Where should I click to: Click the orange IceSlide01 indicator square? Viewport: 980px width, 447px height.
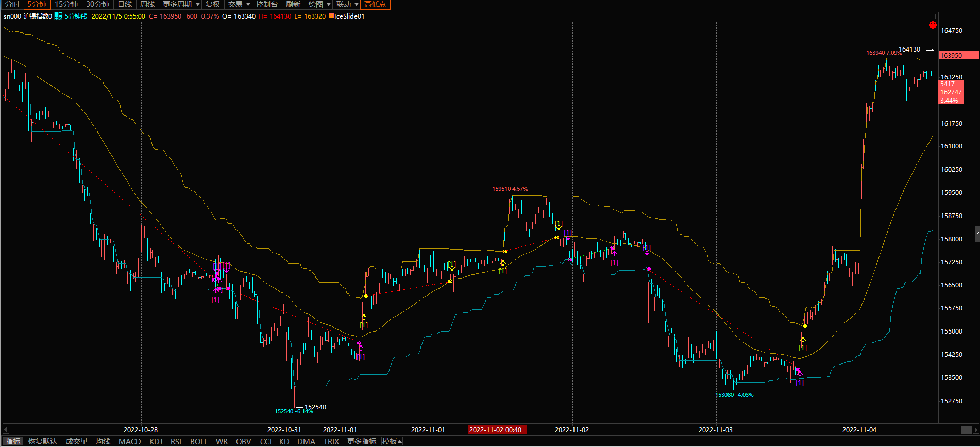[331, 16]
